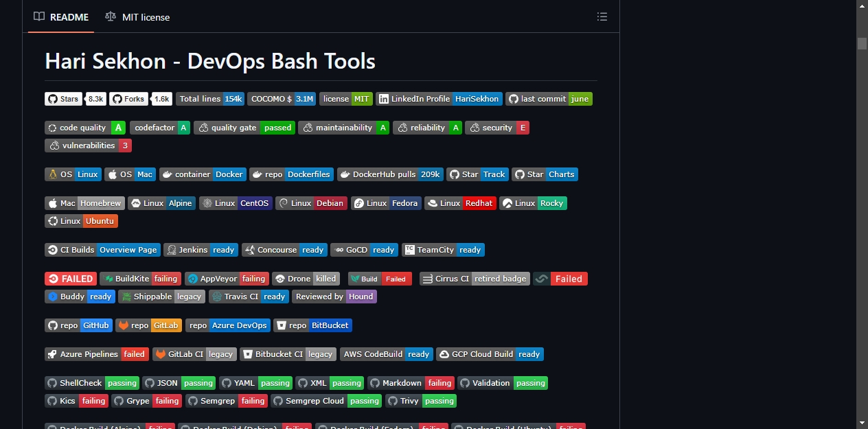Viewport: 868px width, 429px height.
Task: Open CI Builds Overview Page badge
Action: point(102,250)
